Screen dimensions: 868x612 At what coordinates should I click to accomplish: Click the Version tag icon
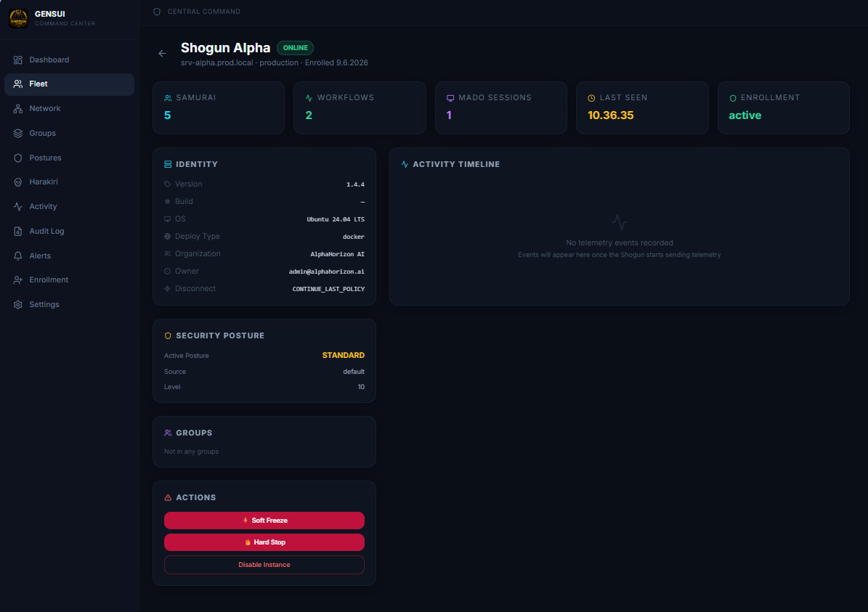click(167, 184)
